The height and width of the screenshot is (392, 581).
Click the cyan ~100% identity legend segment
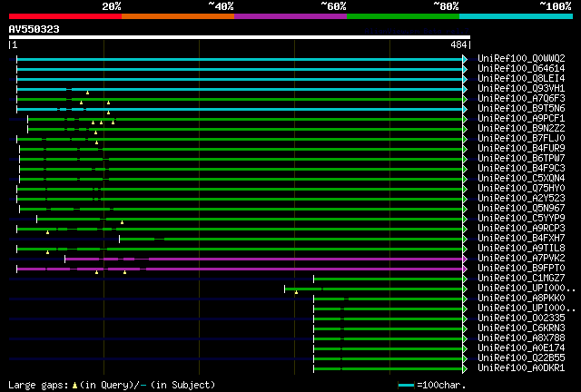516,16
